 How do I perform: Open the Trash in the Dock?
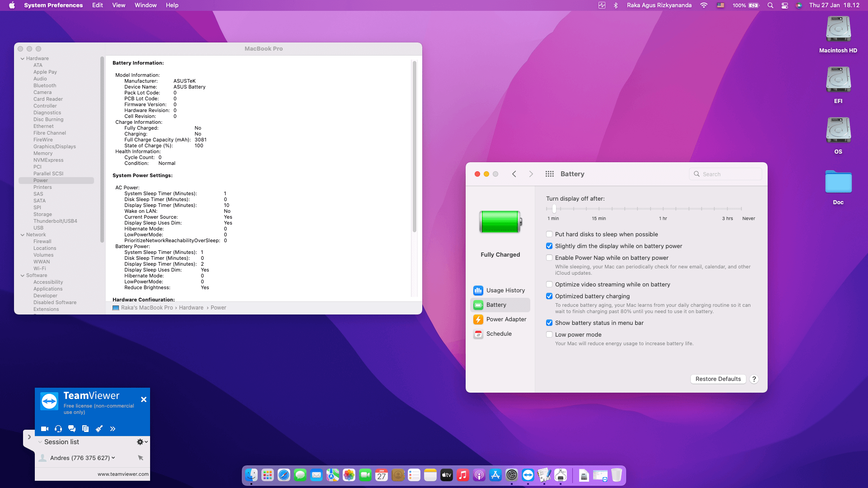point(617,475)
